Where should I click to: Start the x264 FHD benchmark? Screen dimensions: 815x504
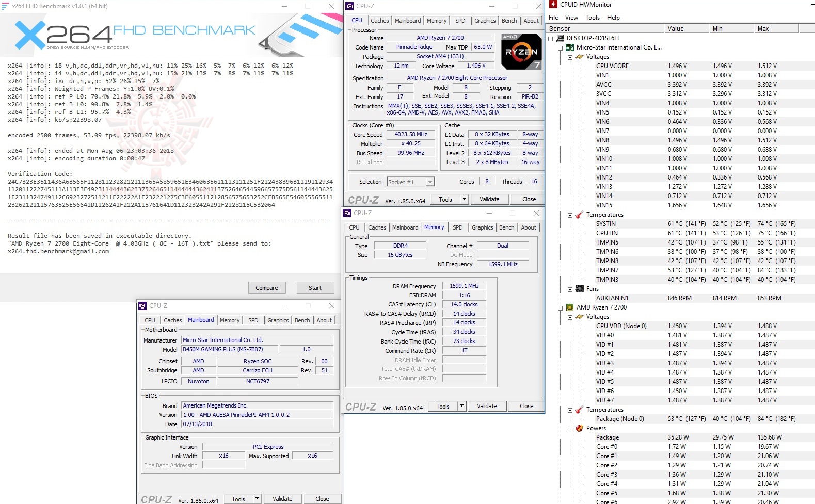315,288
